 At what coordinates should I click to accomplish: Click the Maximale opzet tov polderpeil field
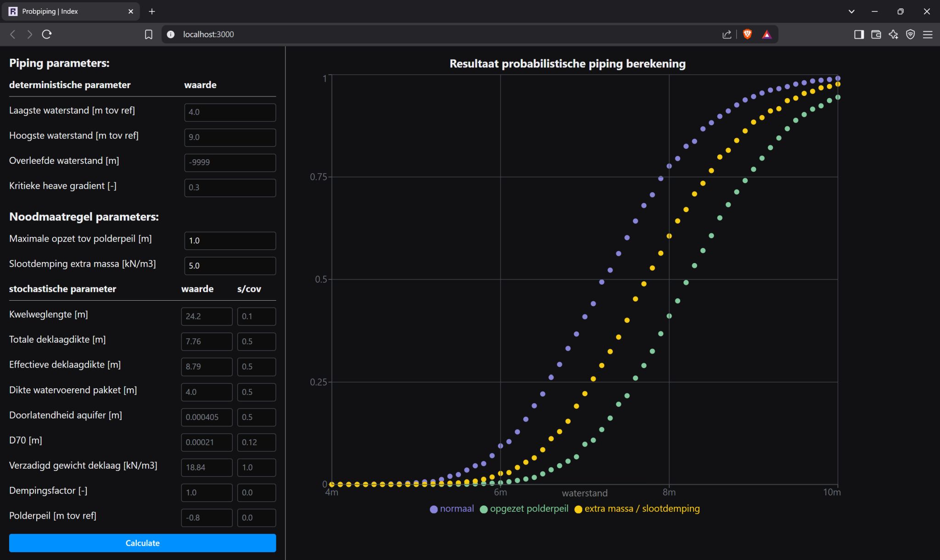click(229, 241)
